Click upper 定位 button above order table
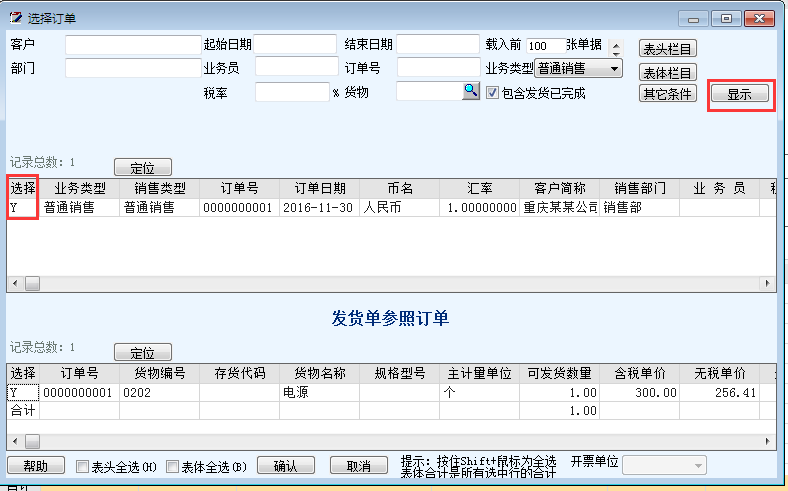Image resolution: width=788 pixels, height=491 pixels. (142, 167)
